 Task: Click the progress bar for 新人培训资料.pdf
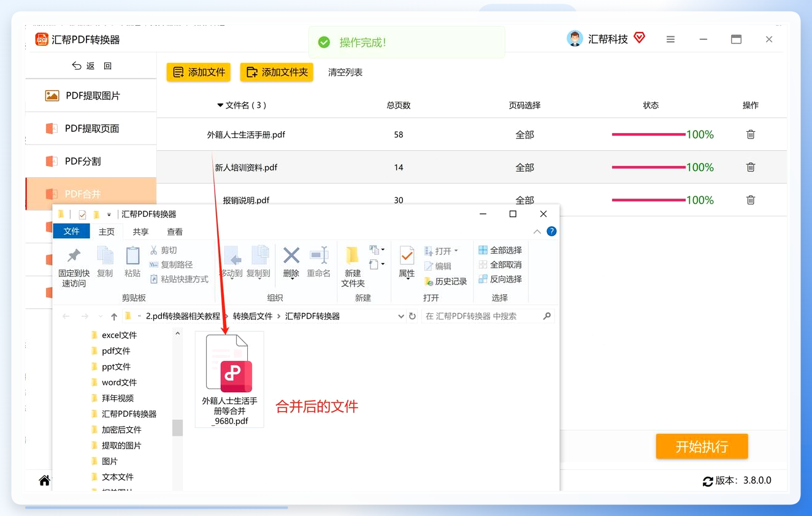648,167
